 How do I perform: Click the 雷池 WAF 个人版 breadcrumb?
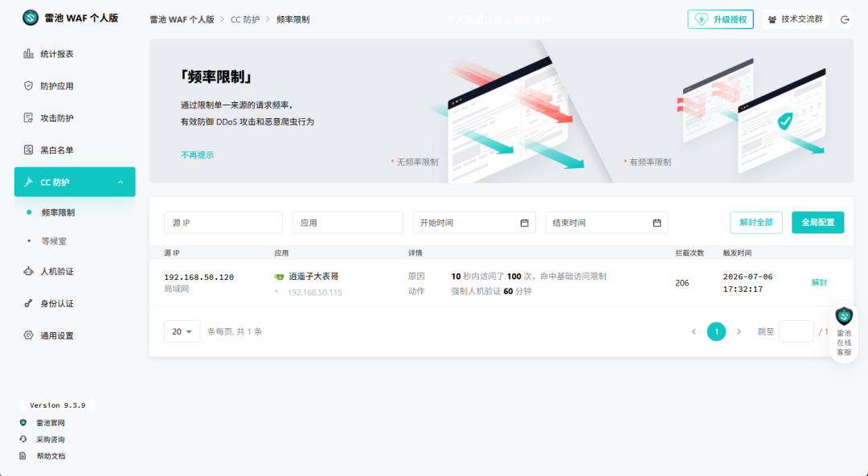pos(182,19)
